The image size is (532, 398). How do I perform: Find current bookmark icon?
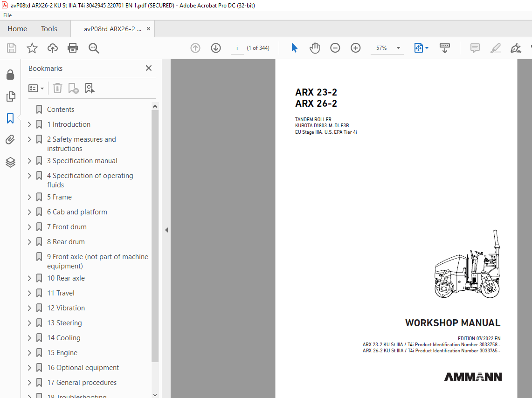(x=90, y=88)
